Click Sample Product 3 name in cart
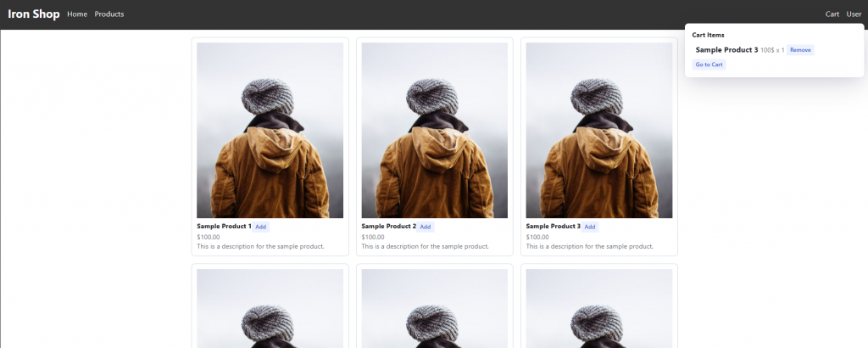This screenshot has width=868, height=348. click(726, 50)
